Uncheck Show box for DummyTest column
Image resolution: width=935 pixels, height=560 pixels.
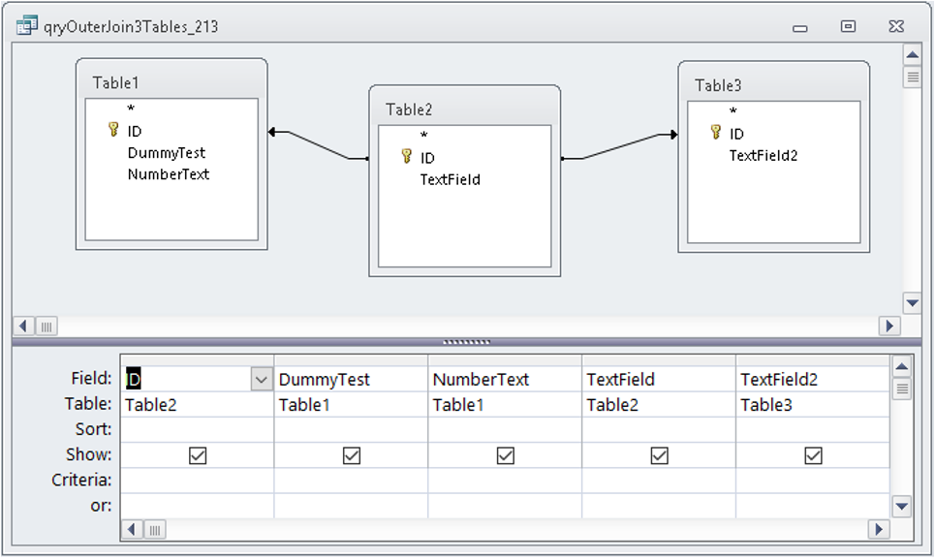pyautogui.click(x=351, y=455)
